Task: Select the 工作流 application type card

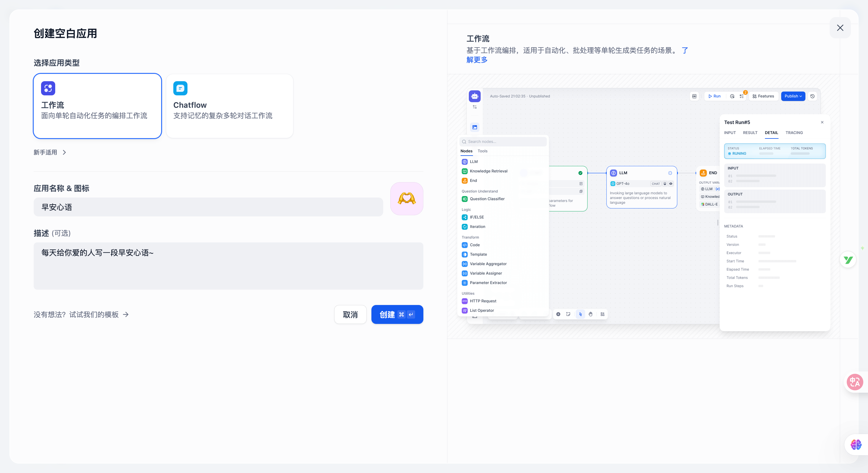Action: click(x=97, y=106)
